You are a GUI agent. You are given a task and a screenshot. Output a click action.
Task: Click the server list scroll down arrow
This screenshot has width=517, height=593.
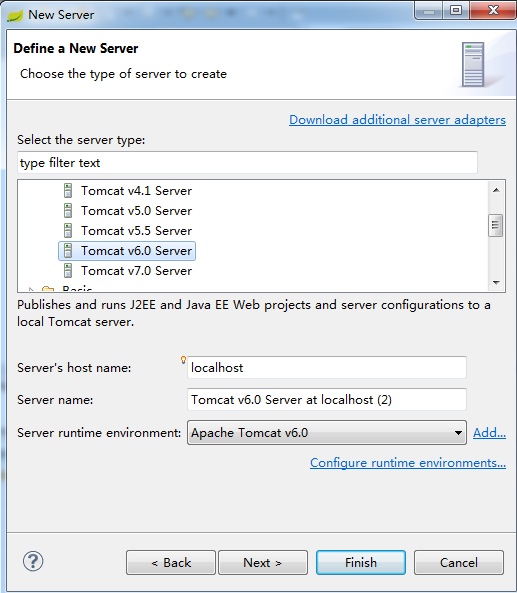(496, 283)
